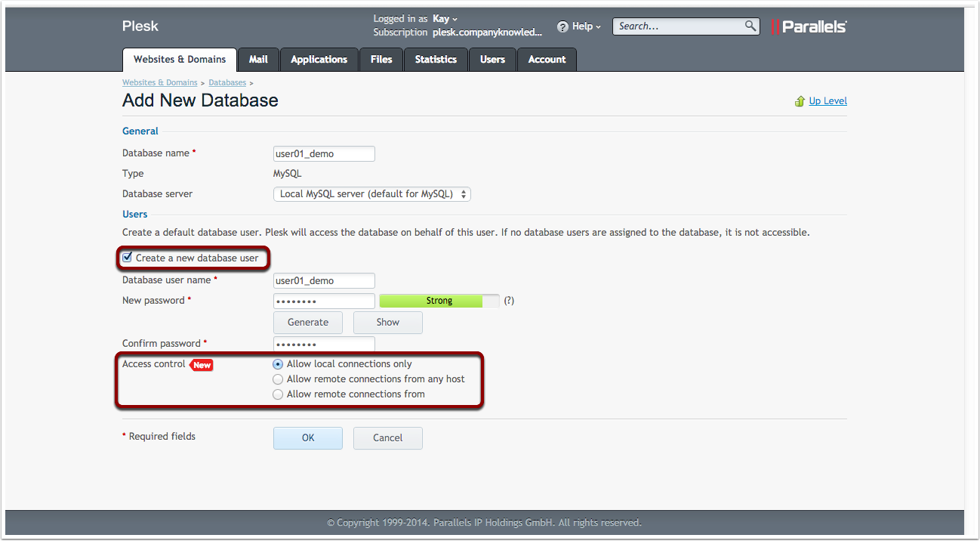Focus the Database user name field
The width and height of the screenshot is (980, 541).
coord(324,281)
